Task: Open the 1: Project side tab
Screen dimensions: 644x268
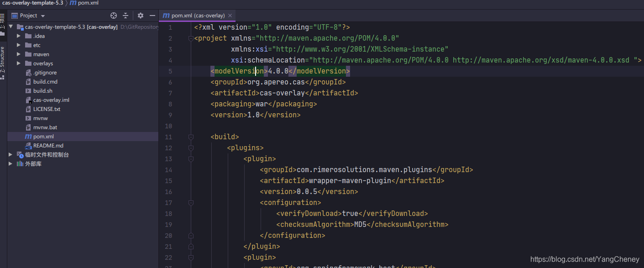Action: (x=3, y=24)
